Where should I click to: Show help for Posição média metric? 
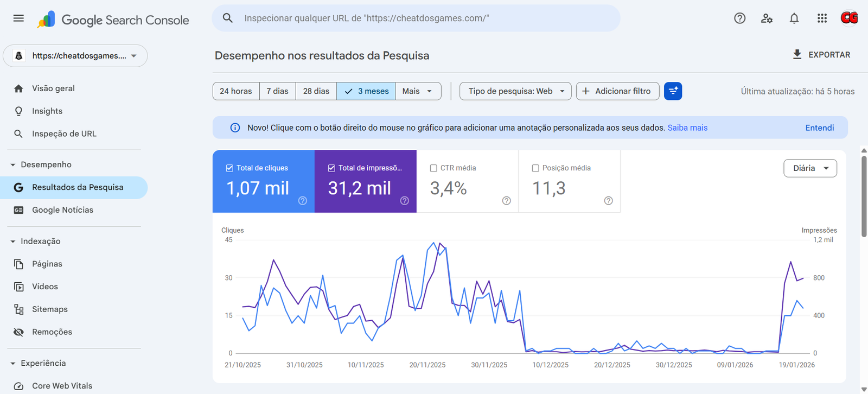tap(608, 201)
